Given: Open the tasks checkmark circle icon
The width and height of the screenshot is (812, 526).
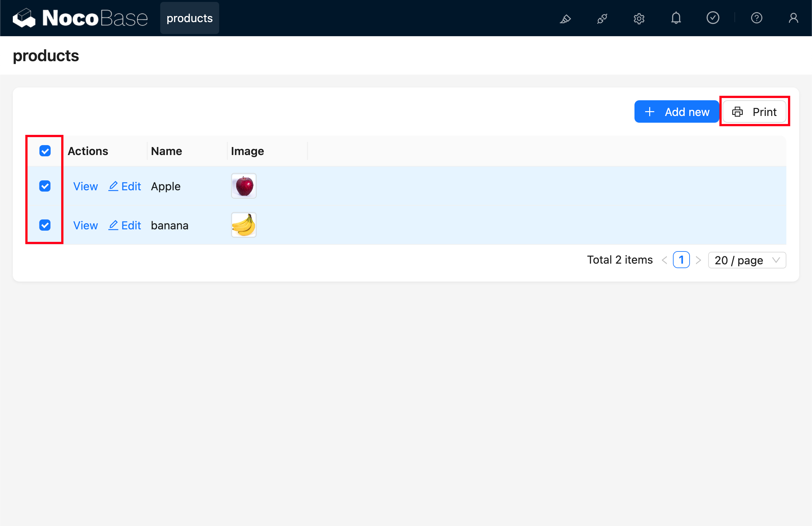Looking at the screenshot, I should (x=713, y=18).
